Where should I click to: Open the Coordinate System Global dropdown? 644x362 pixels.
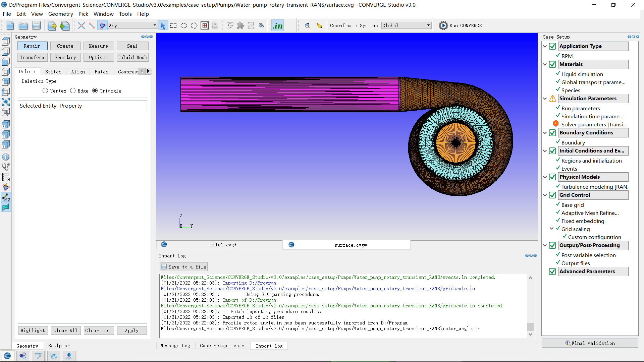pos(406,25)
